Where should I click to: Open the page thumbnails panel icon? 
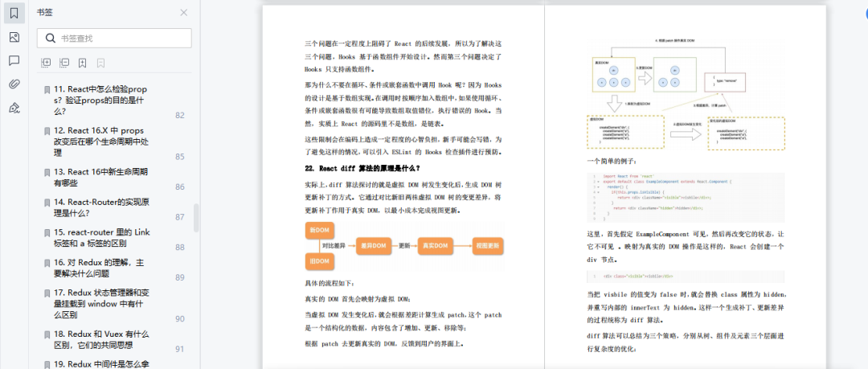tap(14, 37)
